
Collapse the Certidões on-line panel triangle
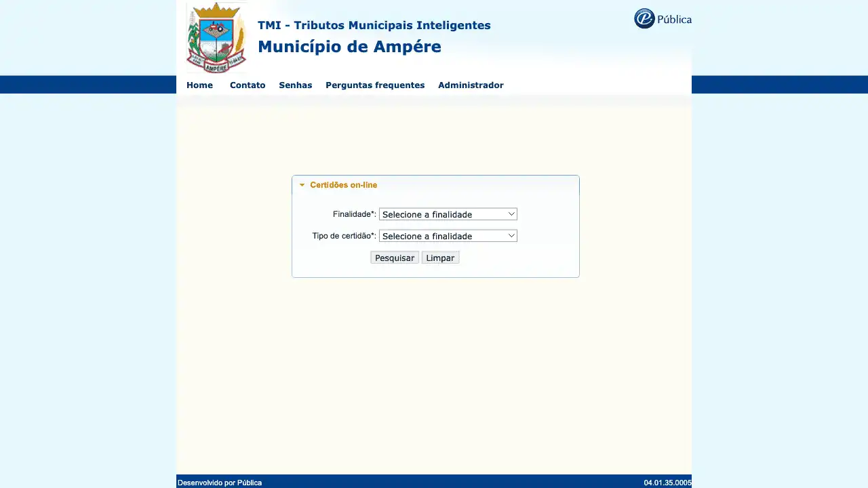click(302, 185)
